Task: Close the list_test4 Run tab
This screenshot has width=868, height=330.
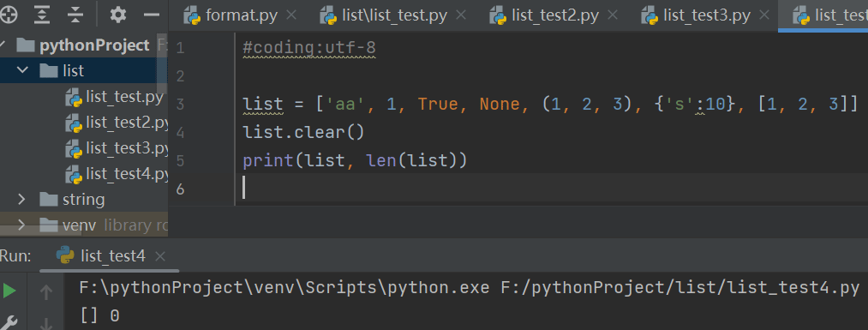Action: pyautogui.click(x=160, y=256)
